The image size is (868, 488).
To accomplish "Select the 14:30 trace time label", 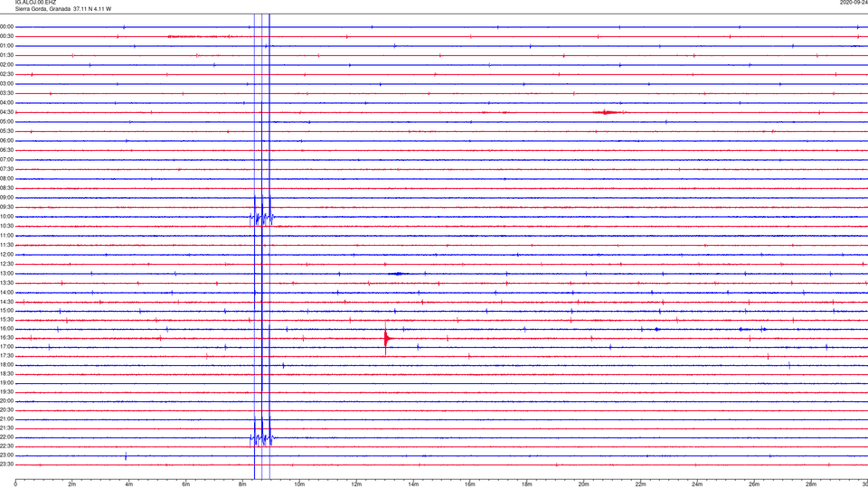I will coord(7,302).
